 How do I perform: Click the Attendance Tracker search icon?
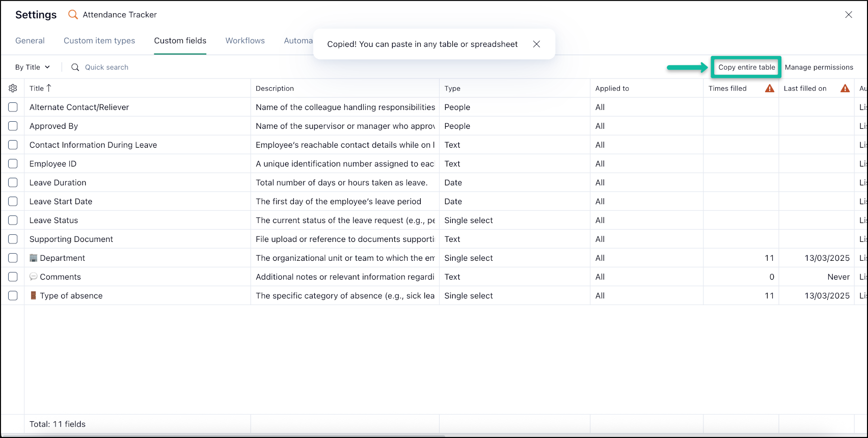(73, 15)
